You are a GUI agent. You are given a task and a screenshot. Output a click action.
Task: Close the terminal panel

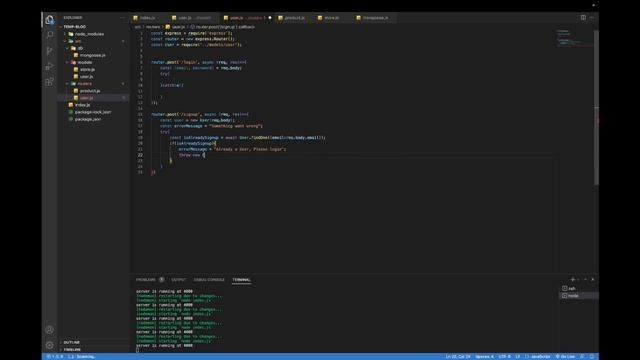click(x=593, y=280)
